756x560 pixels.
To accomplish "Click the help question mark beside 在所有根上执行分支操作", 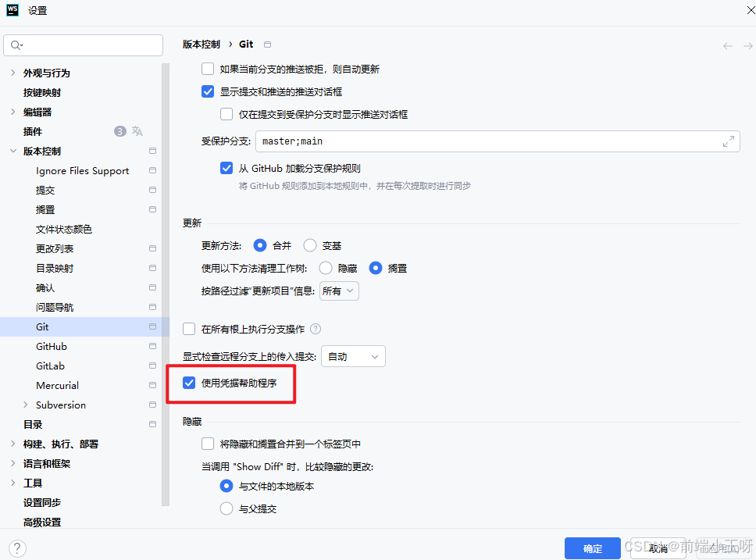I will 316,329.
